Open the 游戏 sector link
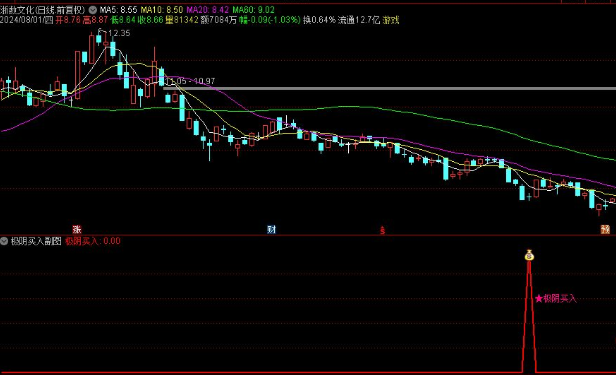616x375 pixels. tap(391, 20)
